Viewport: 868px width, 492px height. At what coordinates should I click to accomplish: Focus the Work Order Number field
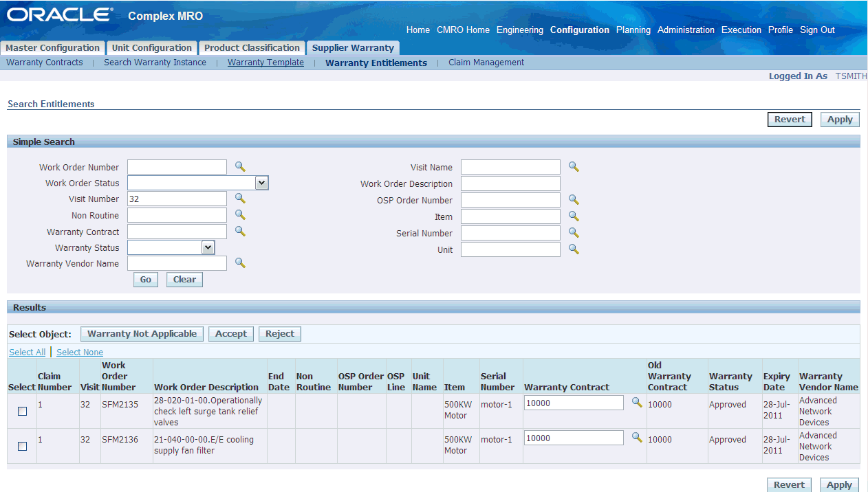coord(177,167)
